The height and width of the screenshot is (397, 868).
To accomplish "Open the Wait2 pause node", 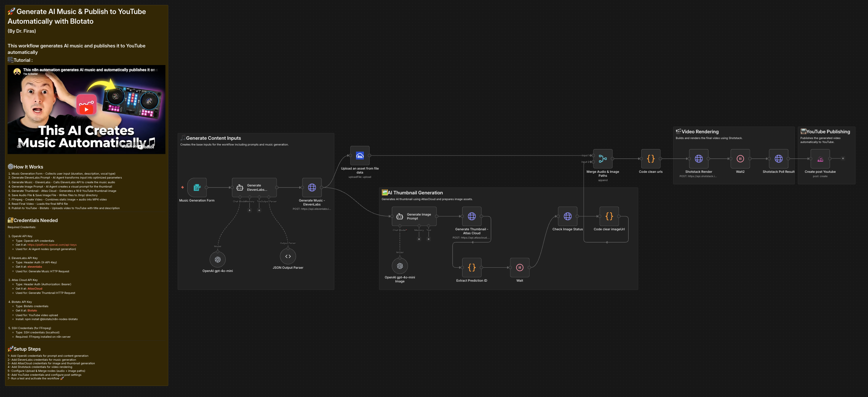I will coord(740,158).
